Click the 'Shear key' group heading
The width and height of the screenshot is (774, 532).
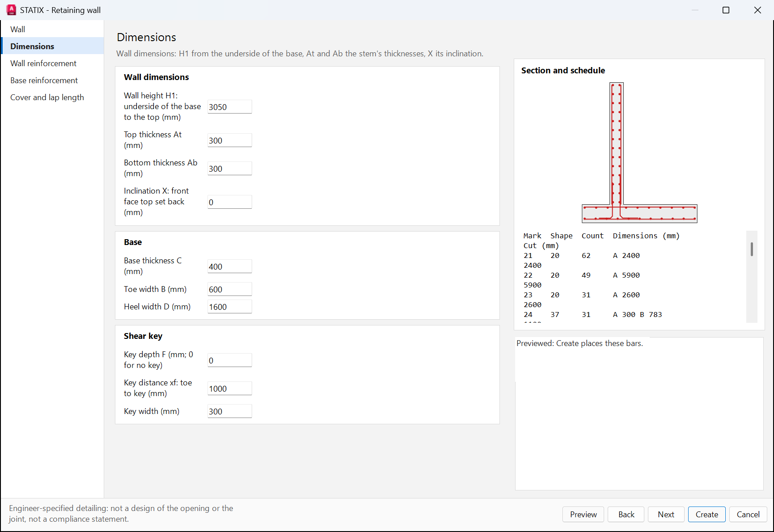tap(143, 336)
